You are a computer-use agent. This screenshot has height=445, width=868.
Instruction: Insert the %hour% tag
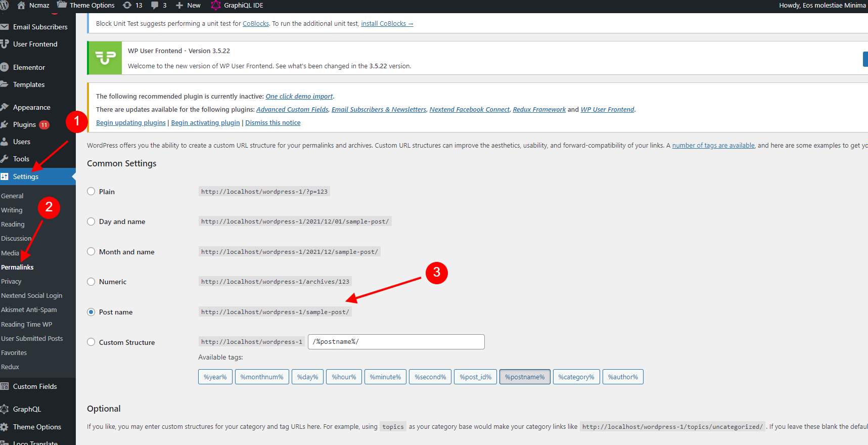click(x=344, y=377)
